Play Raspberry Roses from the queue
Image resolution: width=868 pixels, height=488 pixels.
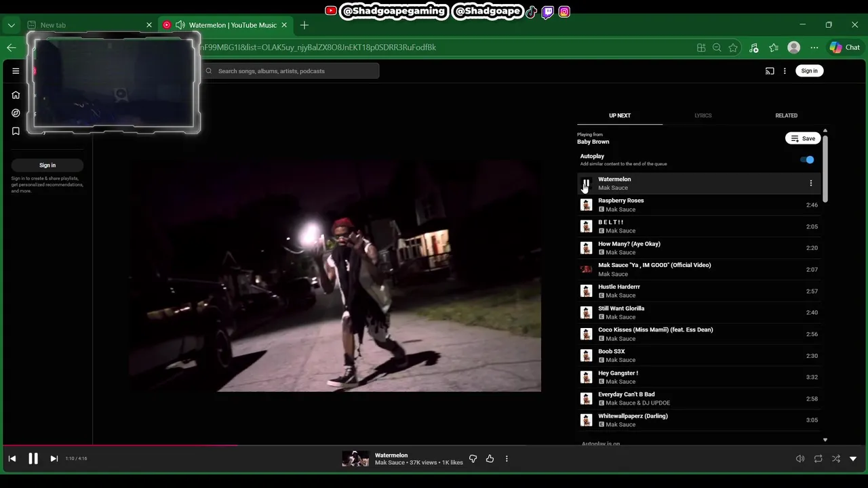[698, 205]
